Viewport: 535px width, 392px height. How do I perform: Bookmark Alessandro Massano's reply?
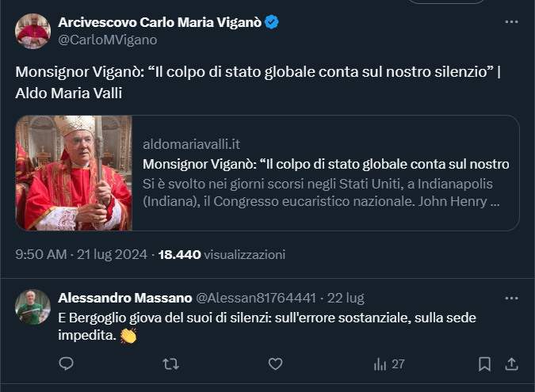pyautogui.click(x=484, y=363)
